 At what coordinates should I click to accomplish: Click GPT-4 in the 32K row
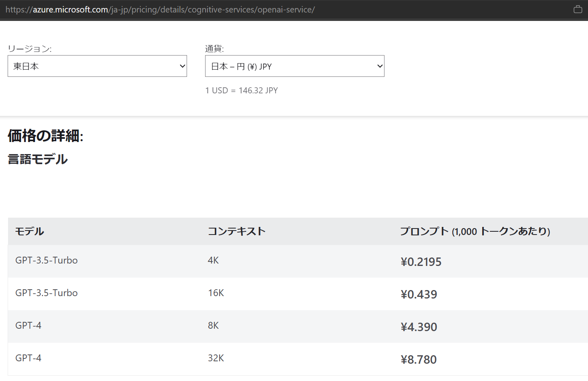28,358
